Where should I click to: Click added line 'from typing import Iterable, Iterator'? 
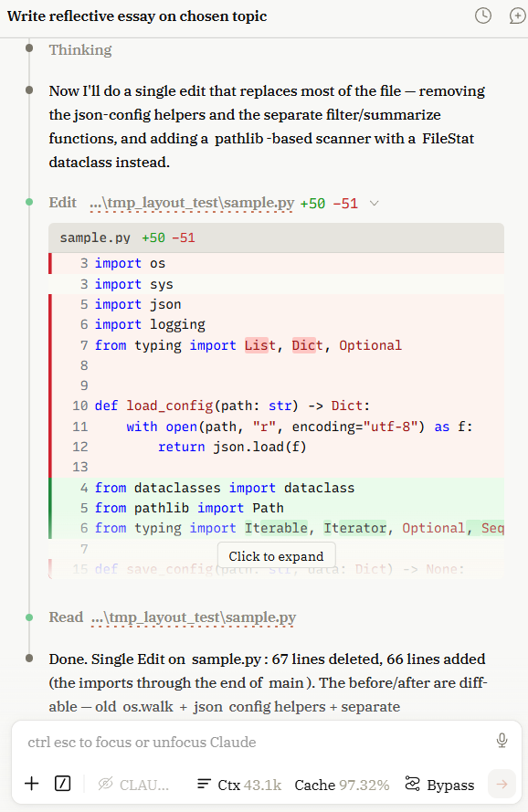tap(276, 528)
